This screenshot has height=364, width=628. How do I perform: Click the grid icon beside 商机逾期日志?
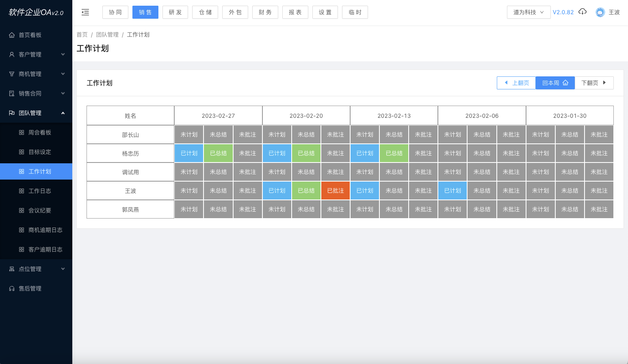22,230
